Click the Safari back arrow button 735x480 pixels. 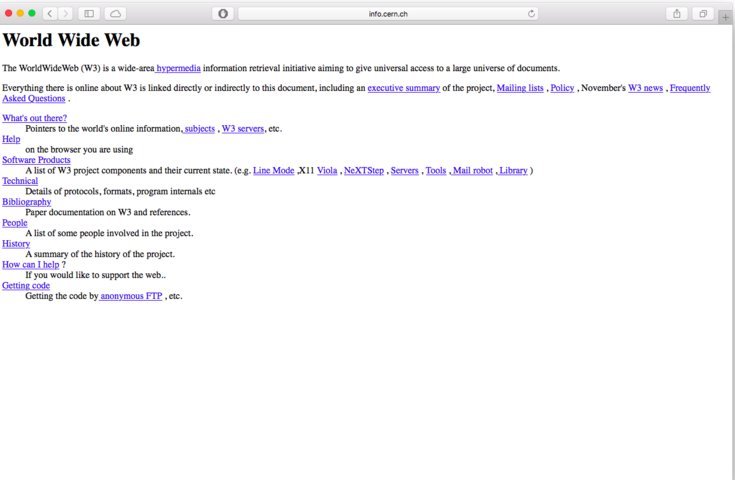pyautogui.click(x=50, y=13)
